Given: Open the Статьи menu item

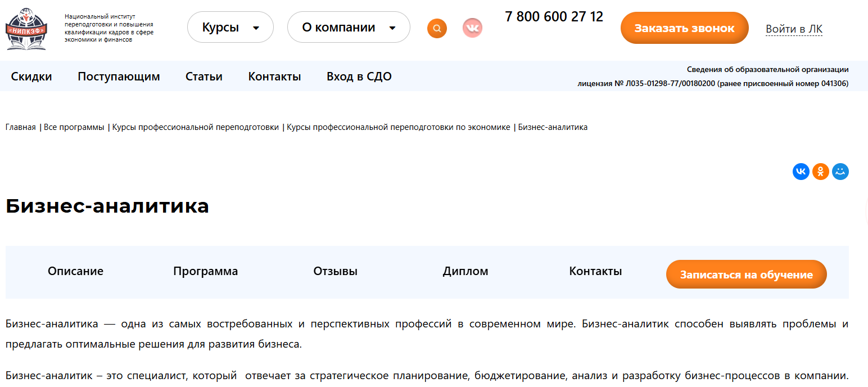Looking at the screenshot, I should [x=204, y=76].
